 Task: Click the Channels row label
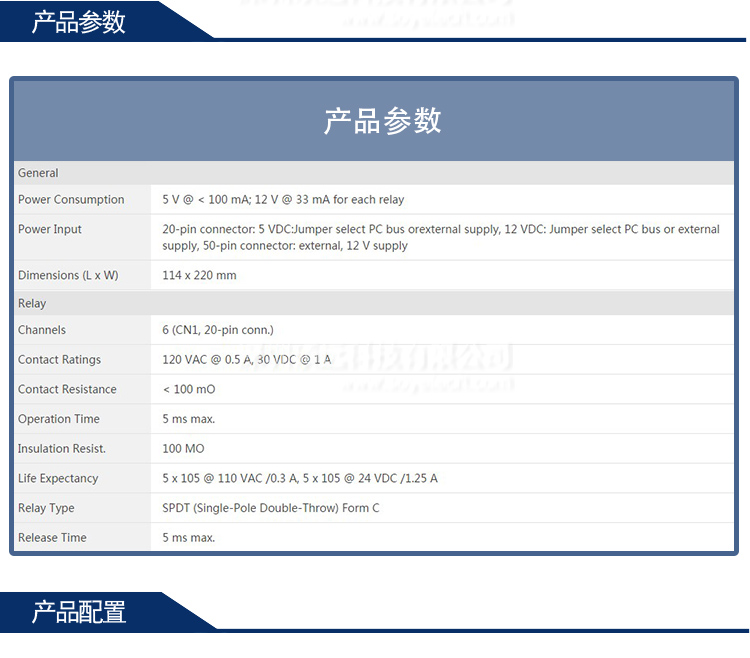(x=42, y=330)
